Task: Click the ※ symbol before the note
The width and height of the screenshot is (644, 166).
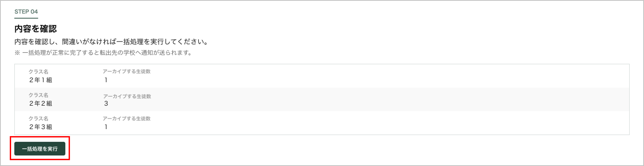Action: pyautogui.click(x=17, y=53)
